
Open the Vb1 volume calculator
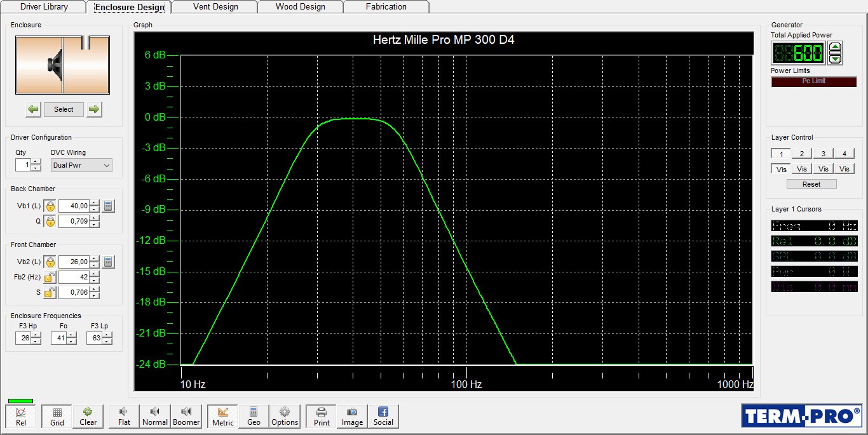(109, 206)
